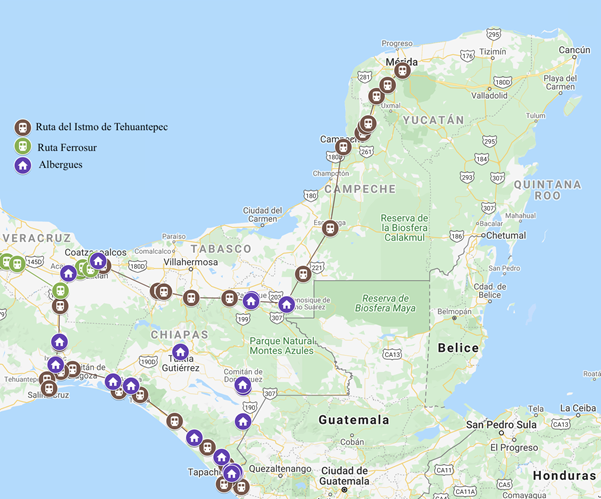Open the shelter marker at Coatzacoalcos

[98, 262]
